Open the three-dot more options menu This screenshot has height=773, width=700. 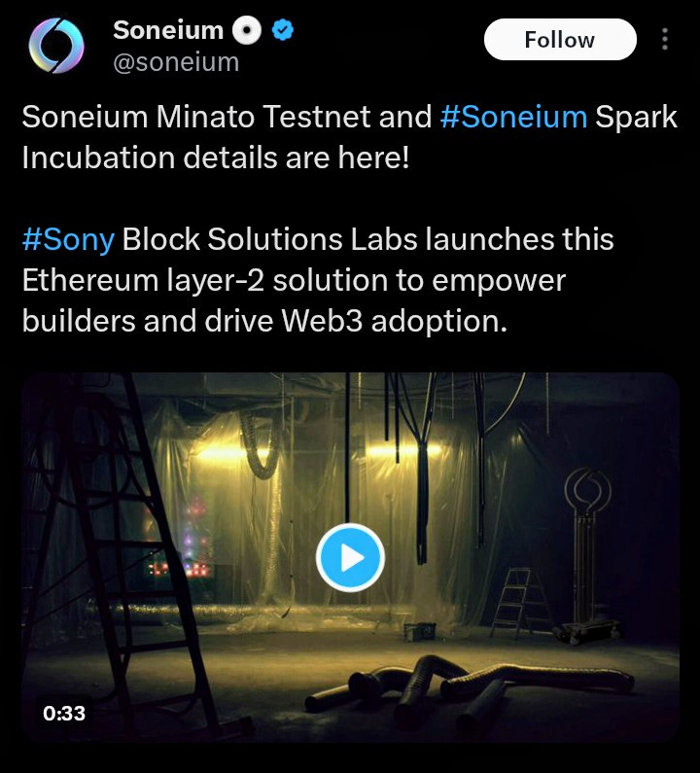tap(664, 39)
